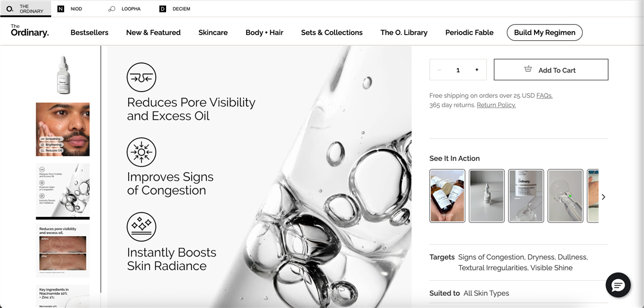Click The Ordinary logo in header
This screenshot has width=644, height=308.
pyautogui.click(x=29, y=31)
